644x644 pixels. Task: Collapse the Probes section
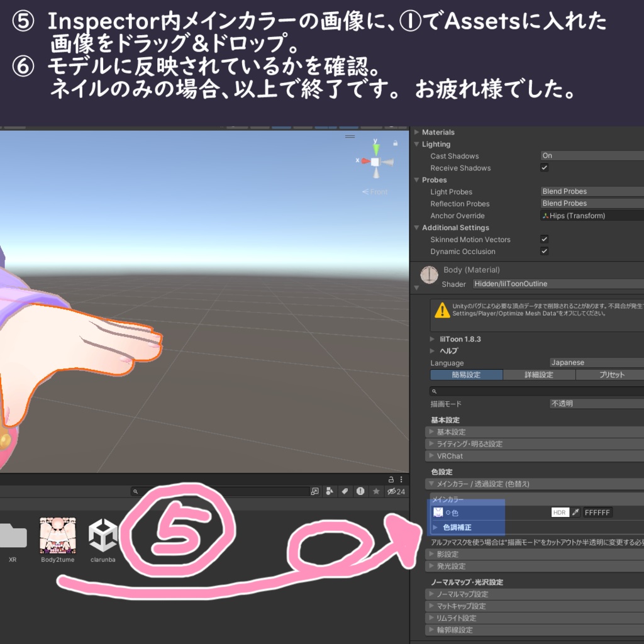pos(416,180)
